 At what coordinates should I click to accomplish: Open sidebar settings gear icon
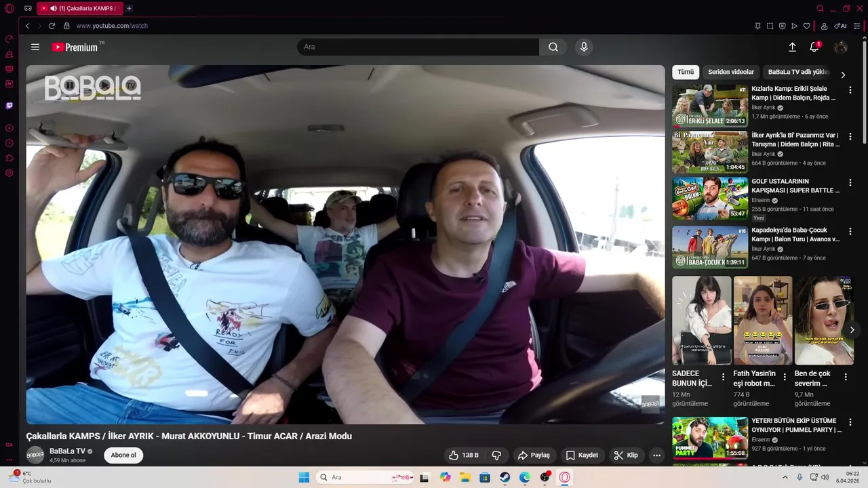pyautogui.click(x=9, y=173)
